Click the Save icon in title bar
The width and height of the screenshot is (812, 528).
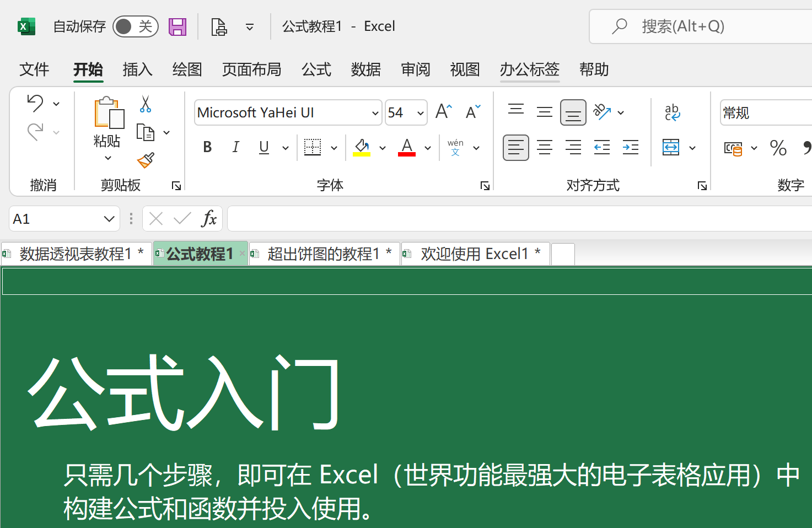coord(178,26)
